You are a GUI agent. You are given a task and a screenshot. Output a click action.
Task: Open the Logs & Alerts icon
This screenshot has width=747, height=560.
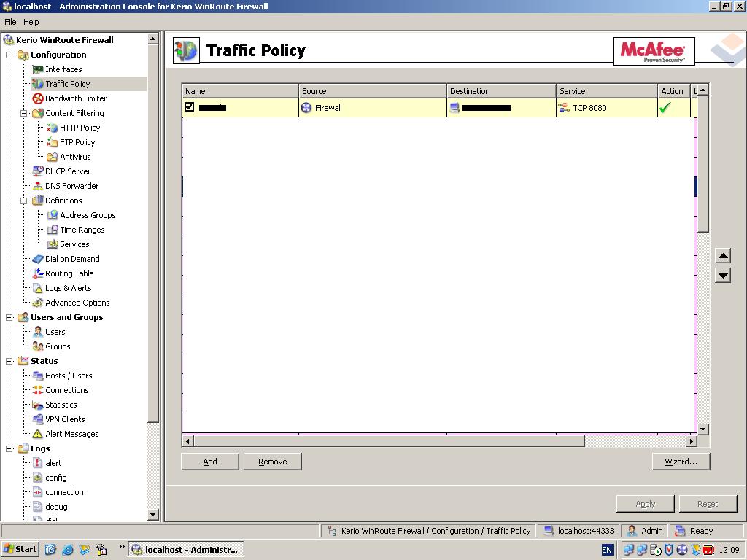(38, 288)
